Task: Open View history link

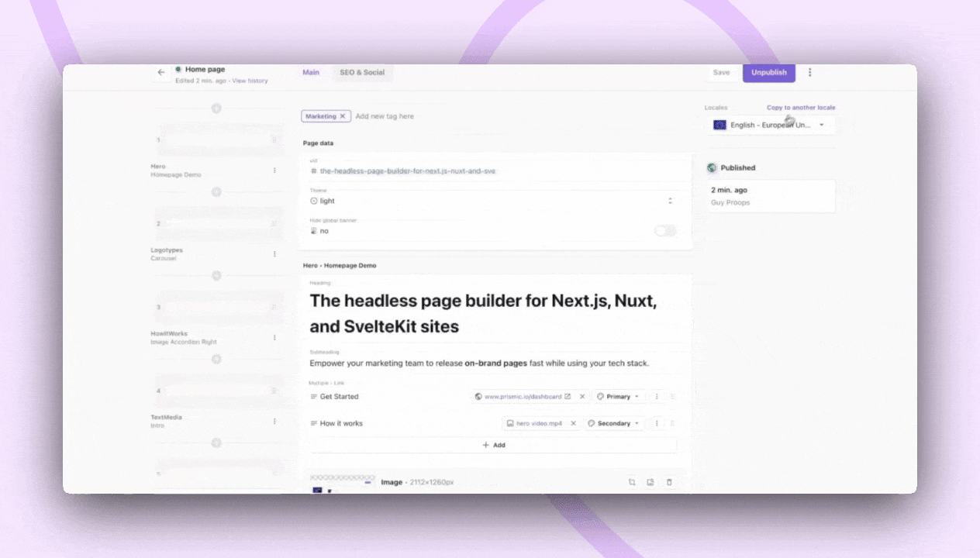Action: [x=250, y=81]
